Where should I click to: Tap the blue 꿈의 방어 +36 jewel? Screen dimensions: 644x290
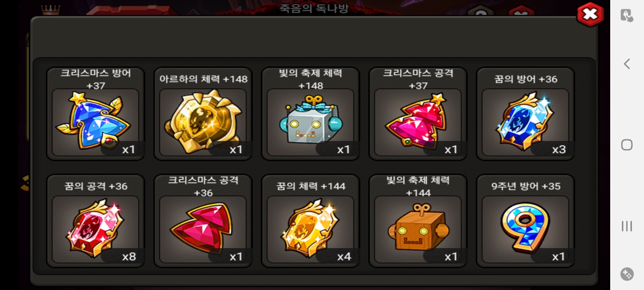coord(525,121)
